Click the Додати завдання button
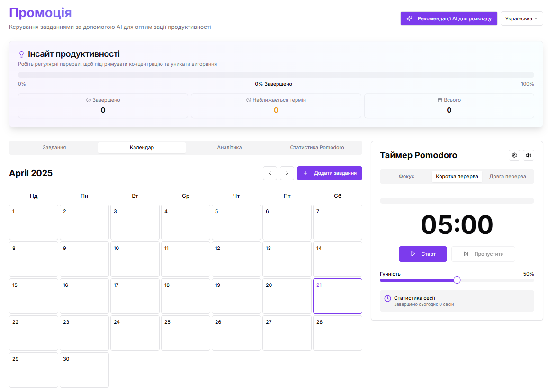 pyautogui.click(x=330, y=173)
